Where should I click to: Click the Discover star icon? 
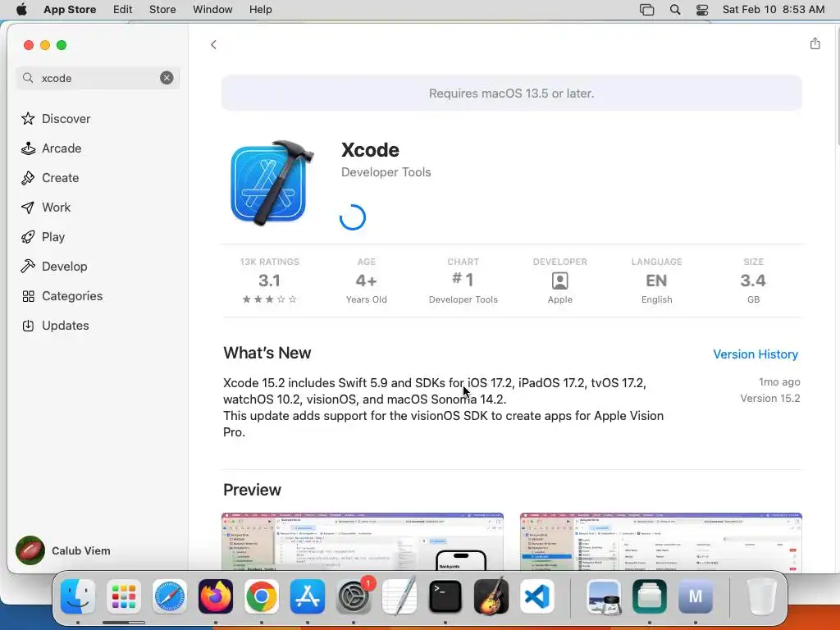coord(28,118)
